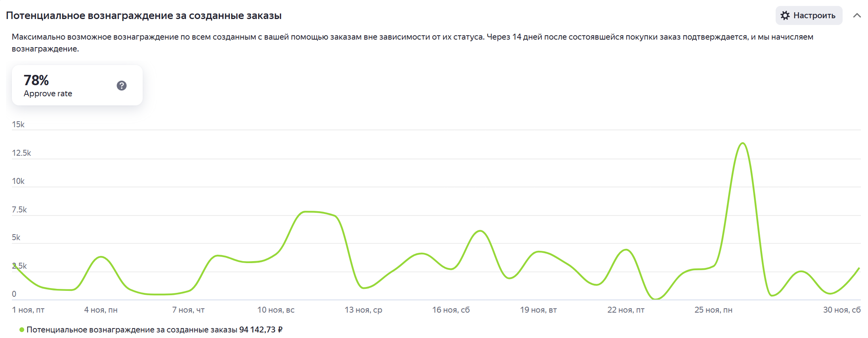868x338 pixels.
Task: Collapse the potential reward section chevron
Action: click(857, 15)
